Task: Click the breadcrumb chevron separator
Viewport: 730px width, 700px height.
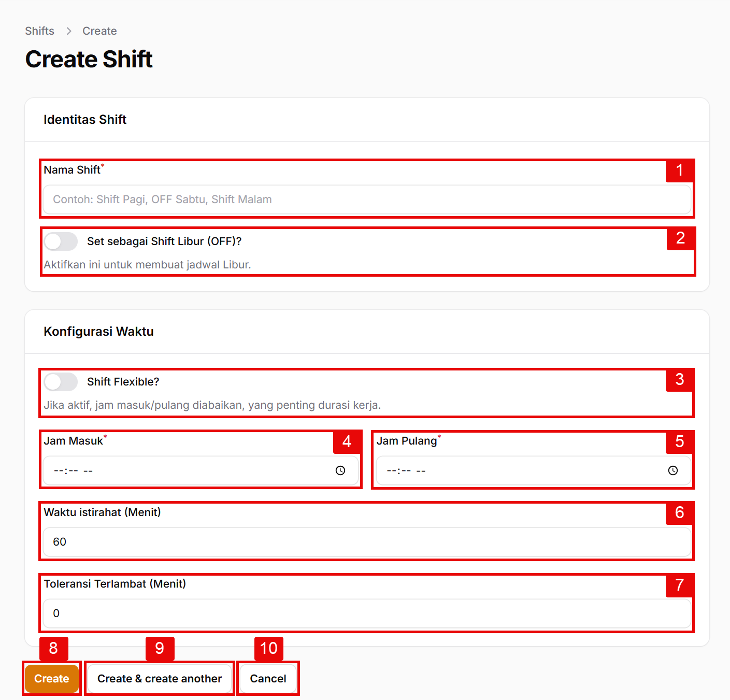Action: click(x=69, y=31)
